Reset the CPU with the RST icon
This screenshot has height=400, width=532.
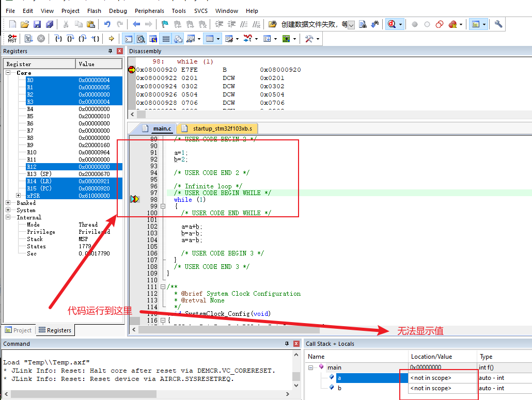(12, 39)
